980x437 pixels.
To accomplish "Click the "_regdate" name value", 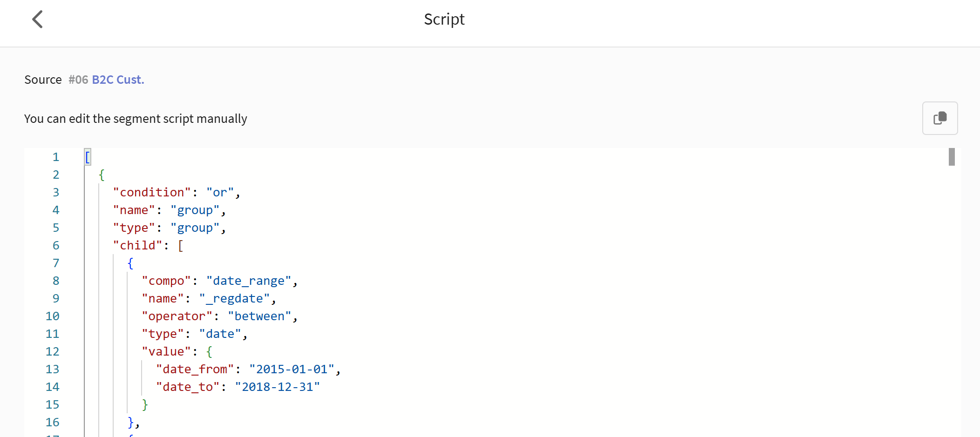I will [234, 298].
